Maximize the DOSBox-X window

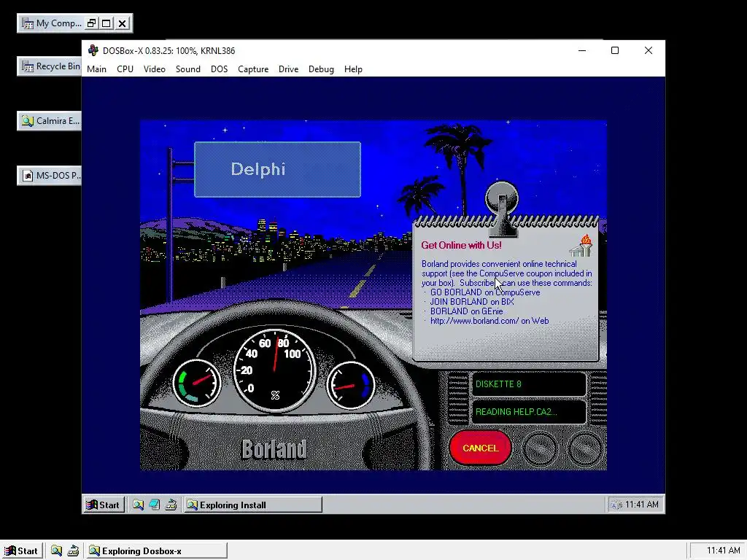click(x=615, y=50)
